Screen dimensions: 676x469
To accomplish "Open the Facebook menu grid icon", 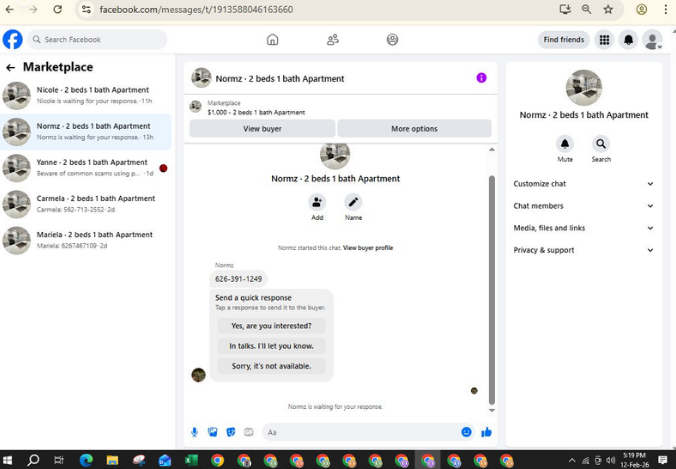I will point(604,40).
